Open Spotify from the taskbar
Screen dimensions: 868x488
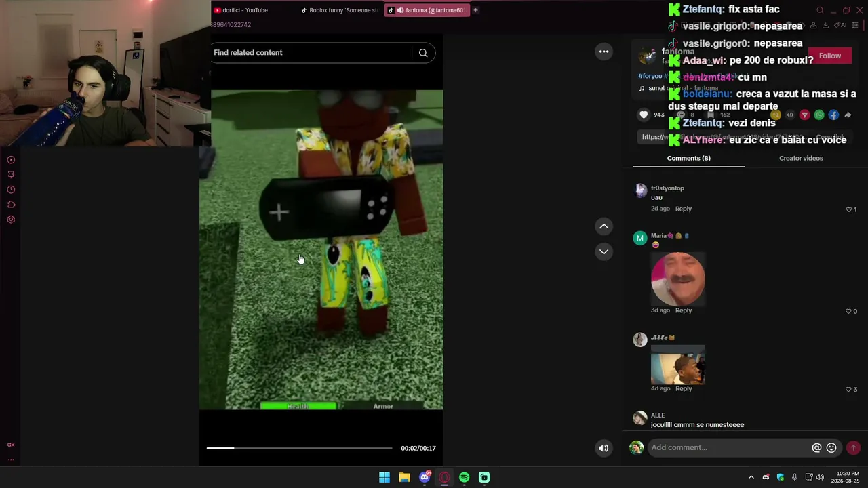[x=464, y=477]
